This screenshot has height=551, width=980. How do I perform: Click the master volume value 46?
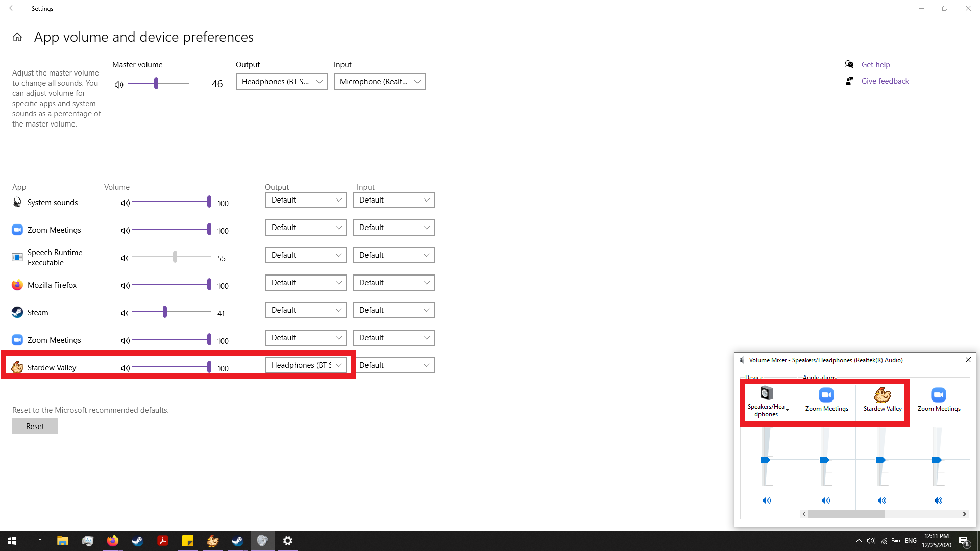(217, 84)
